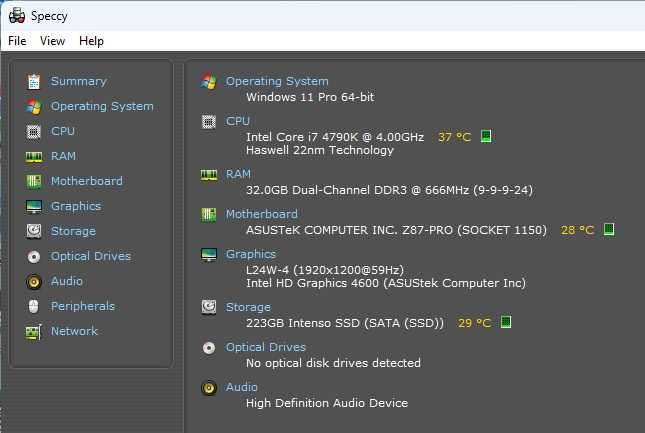Click the RAM module icon in sidebar
Screen dimensions: 645x433
point(34,157)
